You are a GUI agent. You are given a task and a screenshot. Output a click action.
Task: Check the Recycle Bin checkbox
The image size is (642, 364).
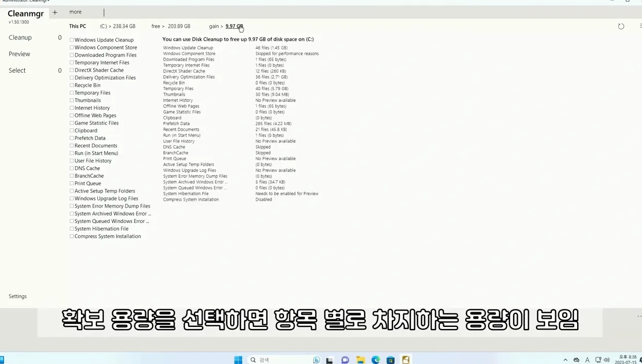72,85
